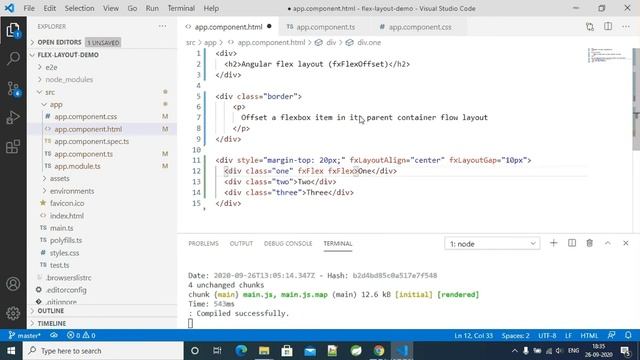
Task: Open feedback icon in status bar
Action: coord(611,335)
